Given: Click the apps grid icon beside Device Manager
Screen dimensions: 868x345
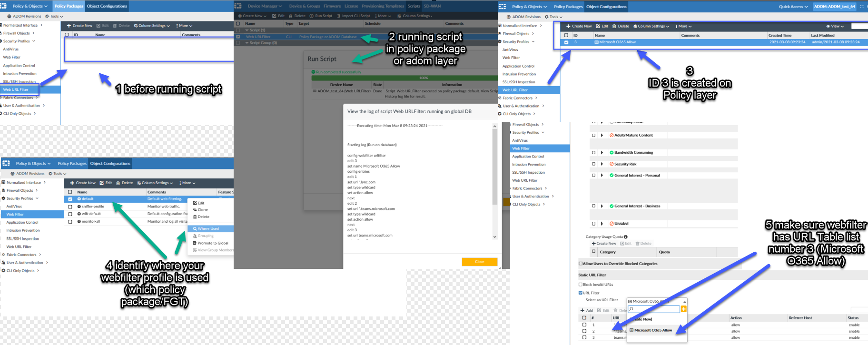Looking at the screenshot, I should 238,6.
